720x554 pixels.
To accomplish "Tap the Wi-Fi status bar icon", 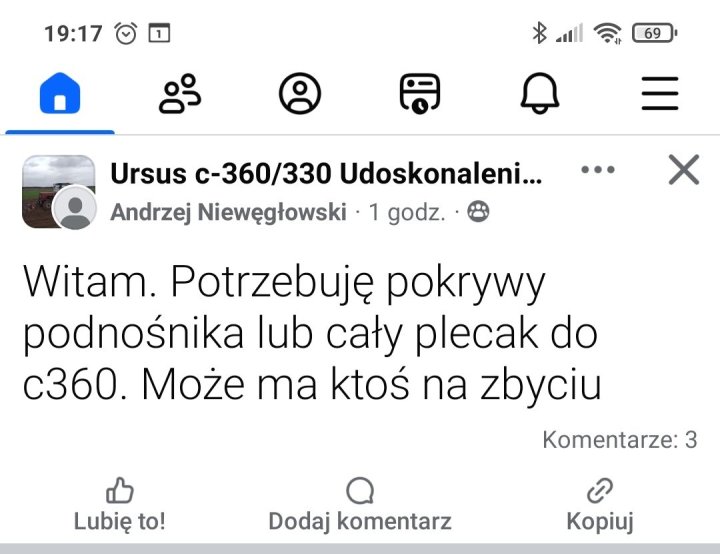I will point(606,33).
